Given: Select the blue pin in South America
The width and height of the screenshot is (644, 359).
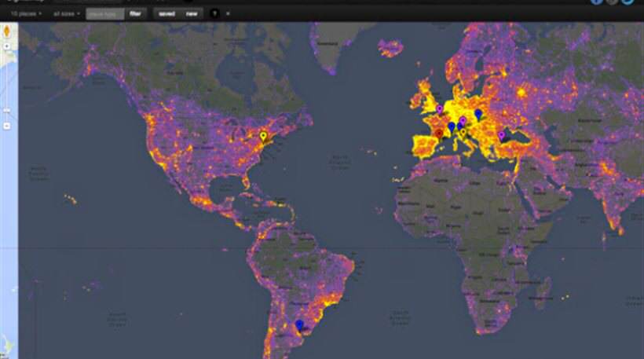Looking at the screenshot, I should coord(298,324).
